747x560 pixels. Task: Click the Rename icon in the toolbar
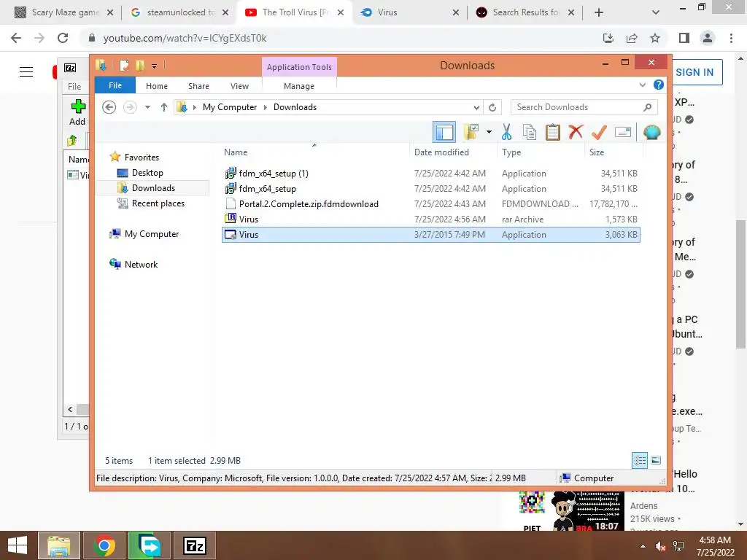tap(623, 132)
